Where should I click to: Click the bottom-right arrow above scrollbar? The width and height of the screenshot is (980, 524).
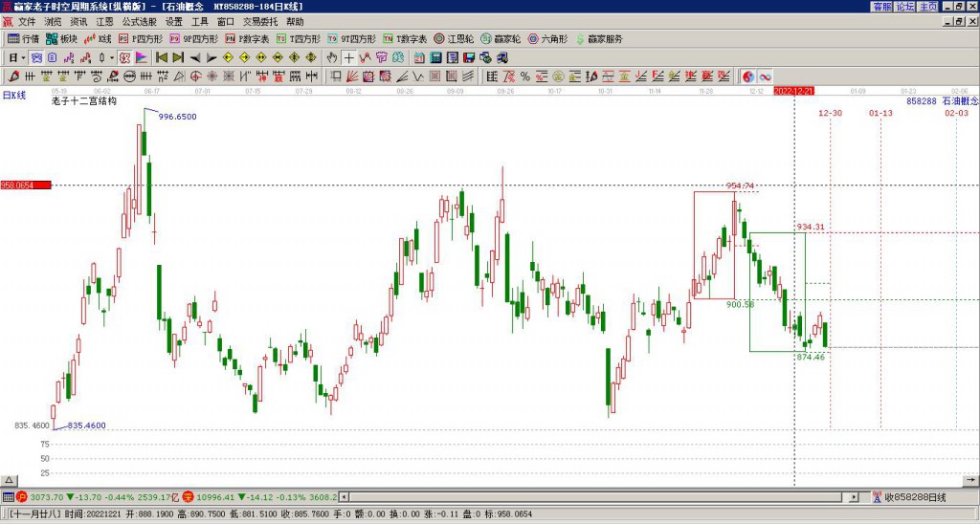[x=970, y=480]
